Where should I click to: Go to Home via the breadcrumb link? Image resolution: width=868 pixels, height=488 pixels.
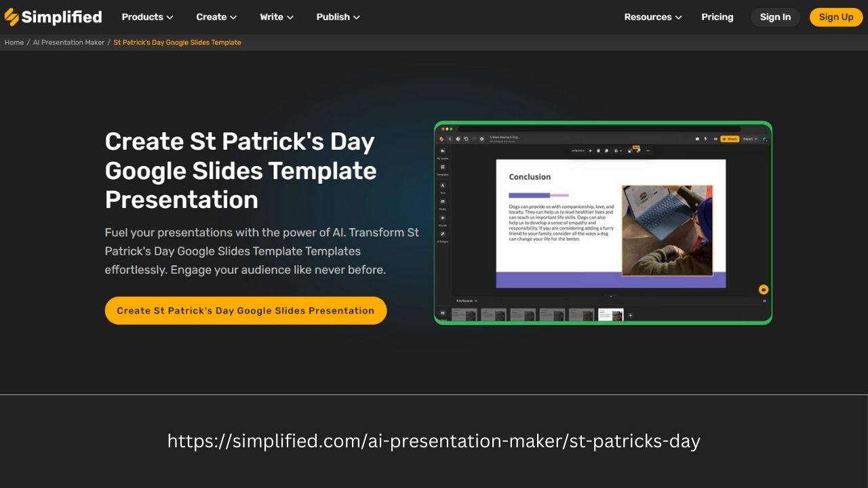point(14,42)
